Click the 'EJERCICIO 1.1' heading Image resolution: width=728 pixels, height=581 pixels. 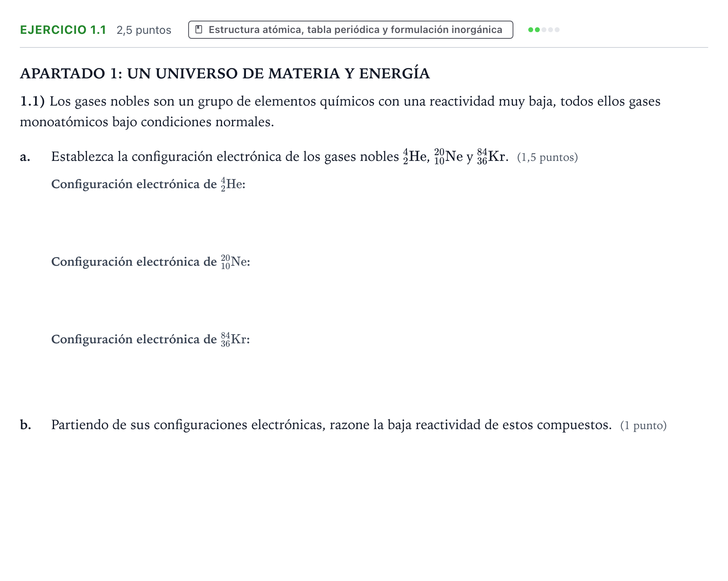(x=63, y=30)
